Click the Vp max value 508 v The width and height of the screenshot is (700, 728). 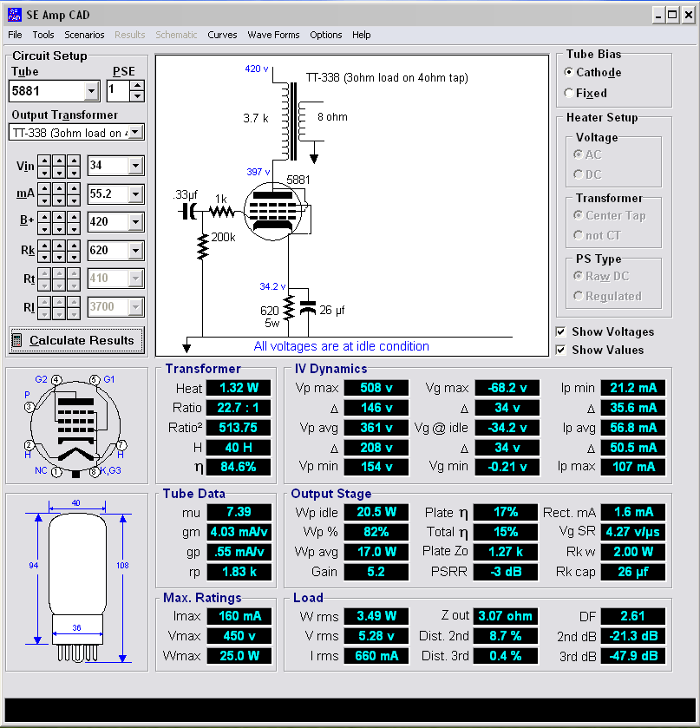pyautogui.click(x=376, y=388)
